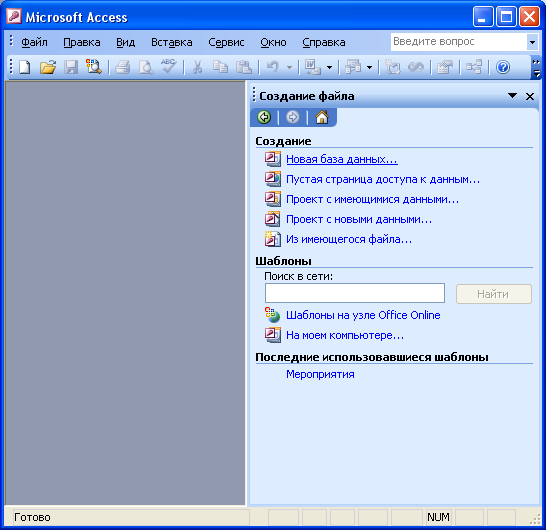Open Microsoft Access Help question icon

[x=503, y=67]
